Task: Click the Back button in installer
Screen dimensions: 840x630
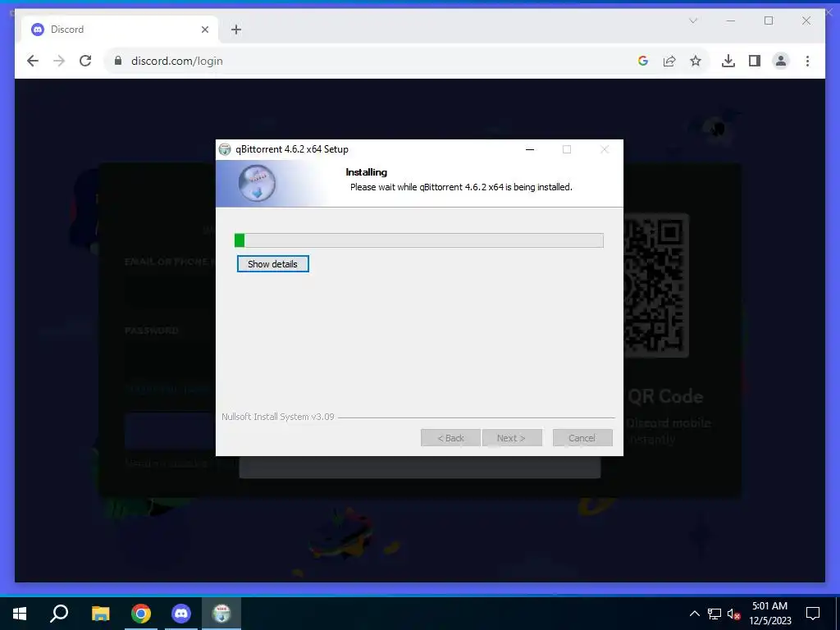Action: (450, 438)
